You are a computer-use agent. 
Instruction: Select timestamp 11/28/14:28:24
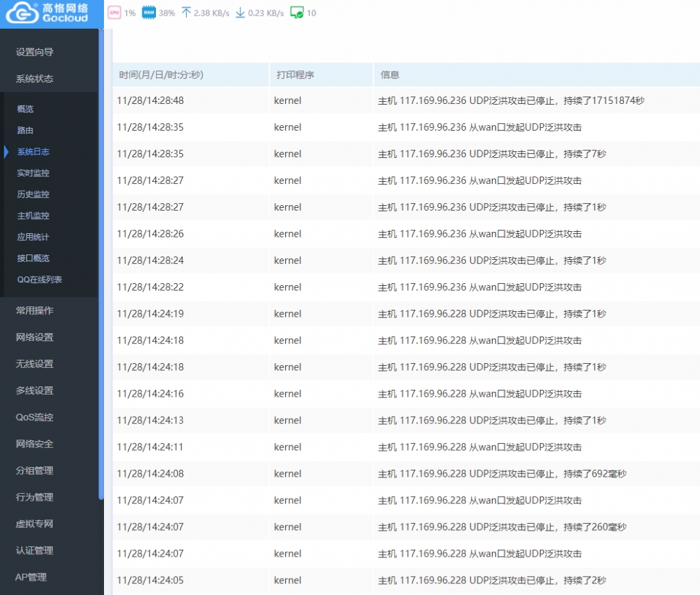(151, 261)
